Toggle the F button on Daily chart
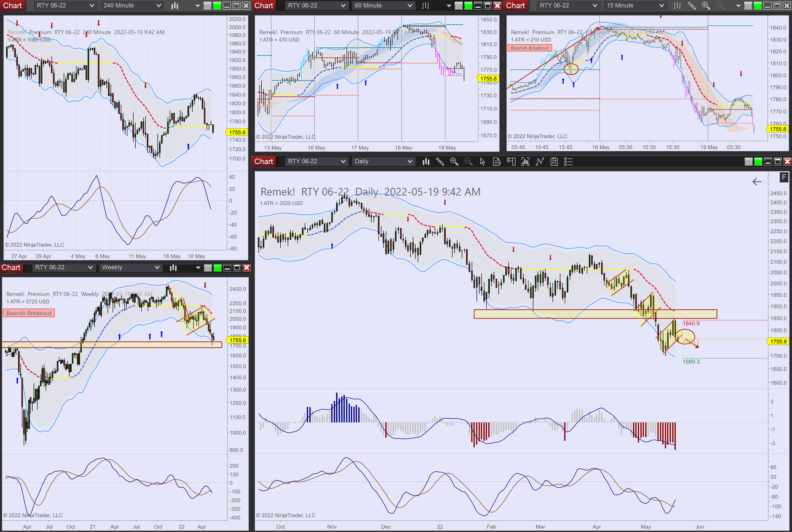792x532 pixels. (783, 177)
